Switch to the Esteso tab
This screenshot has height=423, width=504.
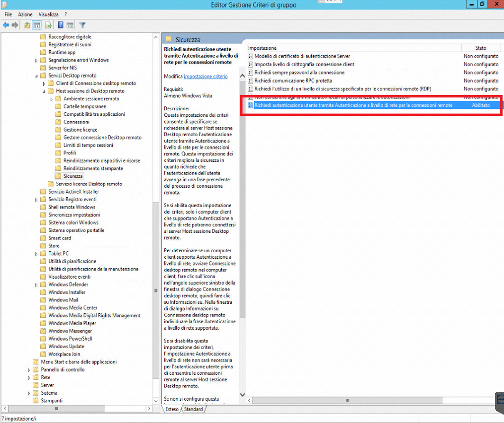172,409
